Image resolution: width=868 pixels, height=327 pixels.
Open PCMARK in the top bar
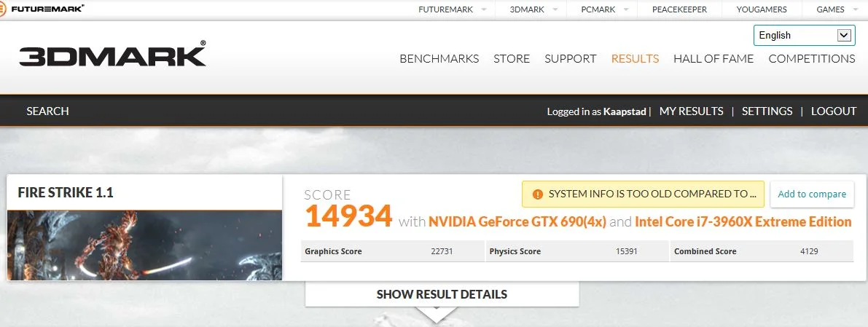[x=598, y=9]
